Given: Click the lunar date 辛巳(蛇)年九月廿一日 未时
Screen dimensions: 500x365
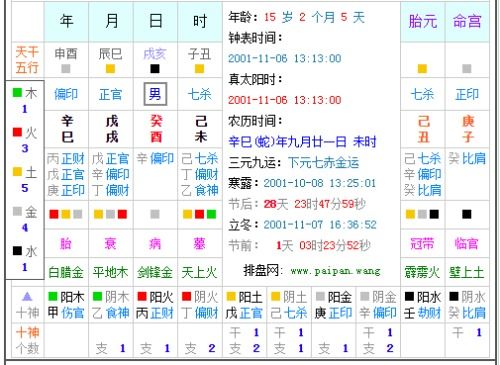Looking at the screenshot, I should tap(302, 142).
